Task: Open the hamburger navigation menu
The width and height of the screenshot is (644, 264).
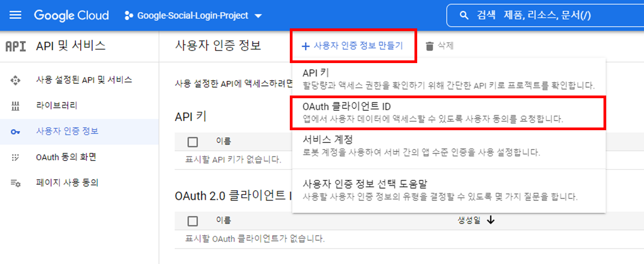Action: point(15,15)
